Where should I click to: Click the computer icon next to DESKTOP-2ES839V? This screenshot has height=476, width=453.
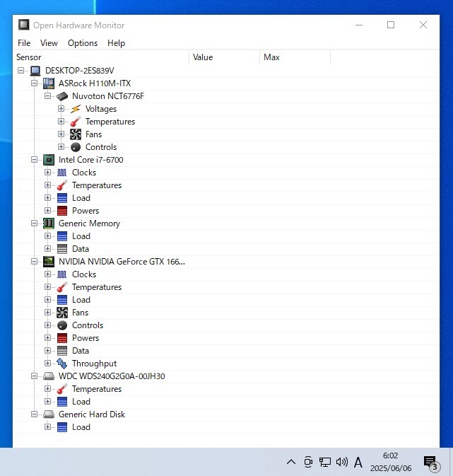35,71
